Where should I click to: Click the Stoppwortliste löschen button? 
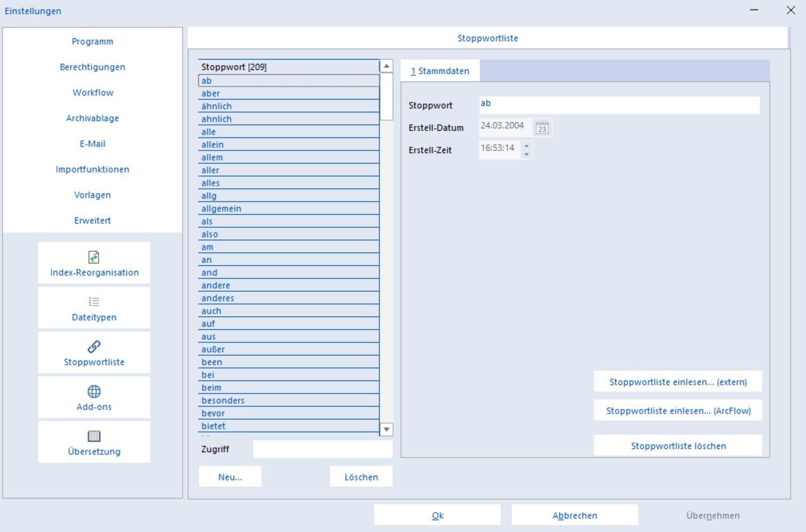tap(678, 446)
